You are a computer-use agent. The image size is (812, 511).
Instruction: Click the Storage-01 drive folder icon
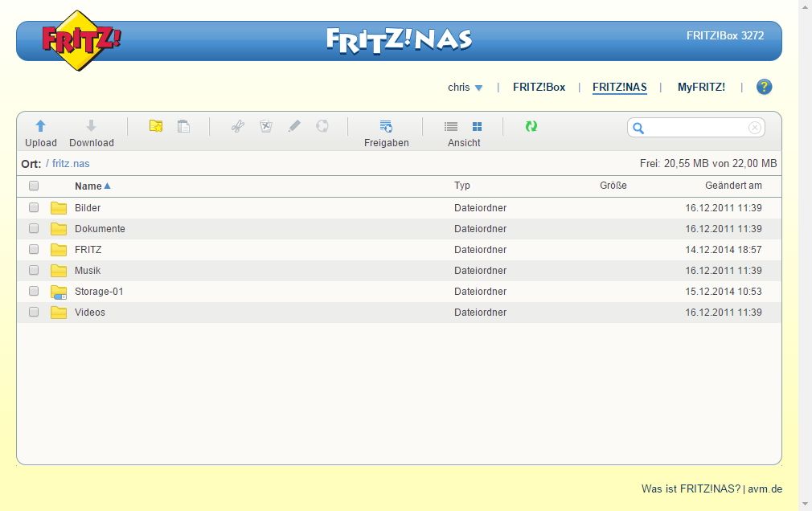(59, 292)
